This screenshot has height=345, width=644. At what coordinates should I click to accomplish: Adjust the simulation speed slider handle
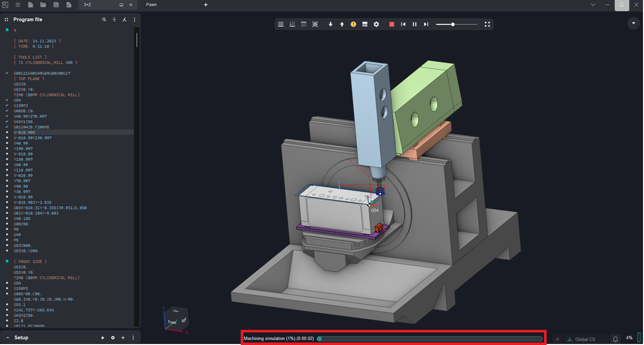coord(453,24)
